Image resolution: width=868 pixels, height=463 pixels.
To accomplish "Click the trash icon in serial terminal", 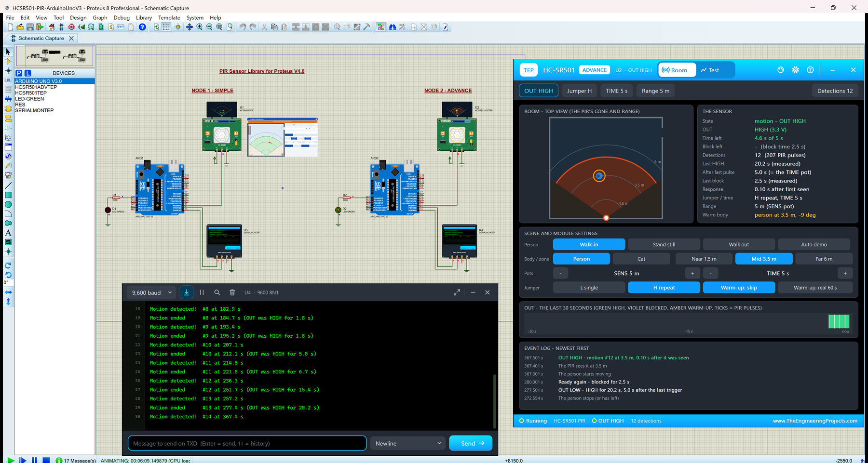I will 232,292.
